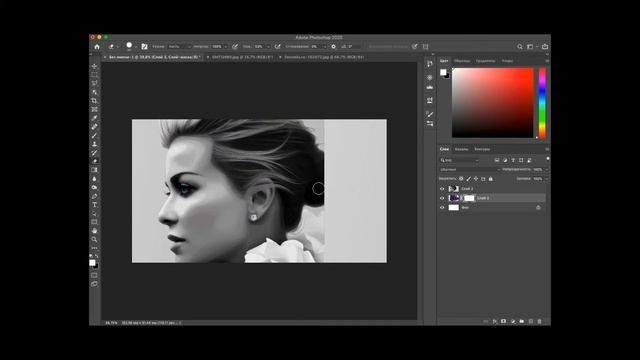Open the brush preset picker dropdown
The width and height of the screenshot is (640, 360).
point(136,47)
